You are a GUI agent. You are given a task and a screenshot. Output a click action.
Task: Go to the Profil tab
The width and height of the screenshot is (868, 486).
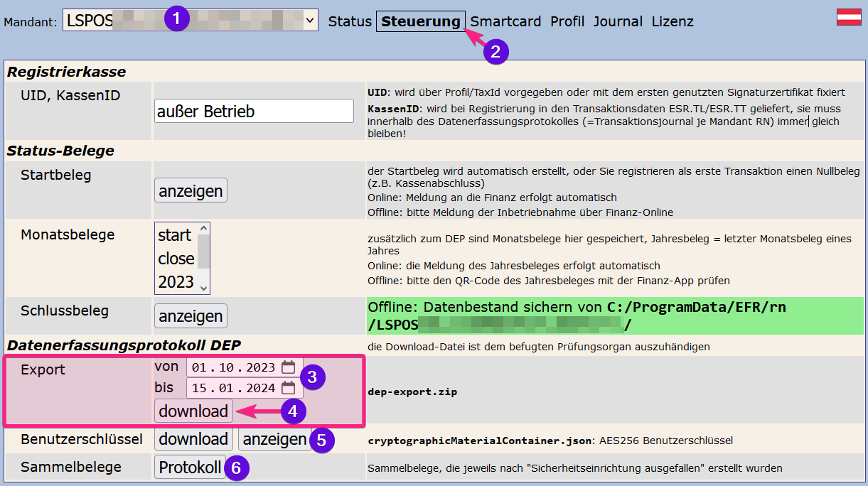click(567, 21)
